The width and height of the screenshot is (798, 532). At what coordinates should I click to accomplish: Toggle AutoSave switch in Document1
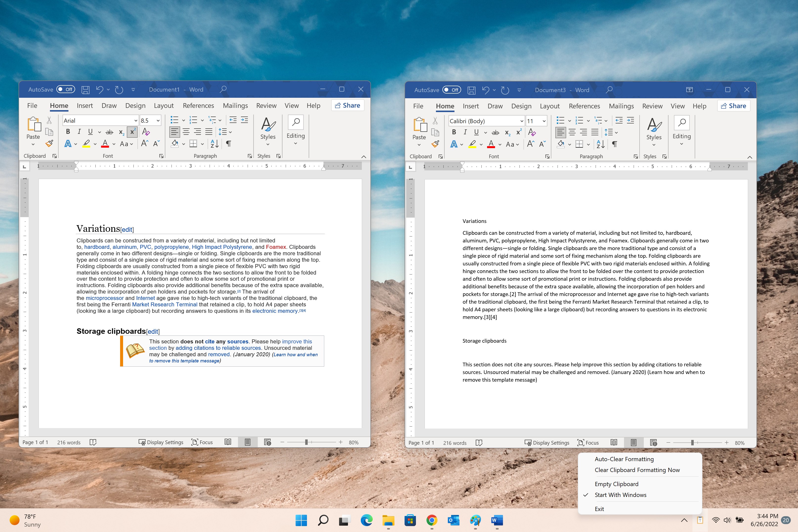(x=66, y=89)
